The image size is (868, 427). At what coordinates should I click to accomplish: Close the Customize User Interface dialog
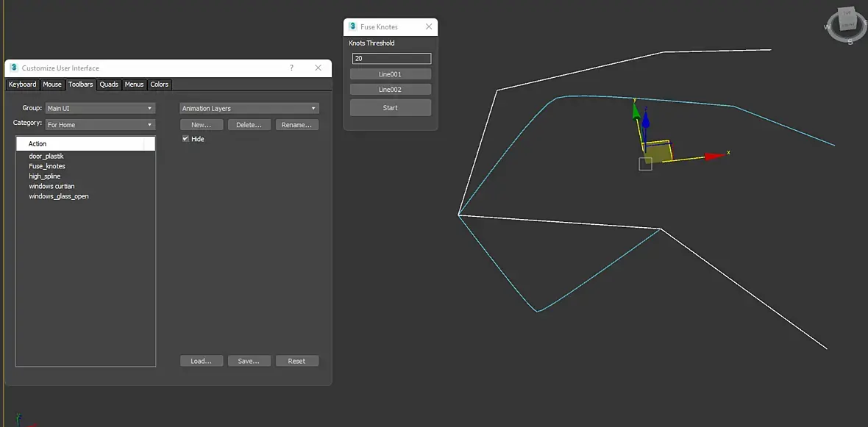tap(318, 68)
